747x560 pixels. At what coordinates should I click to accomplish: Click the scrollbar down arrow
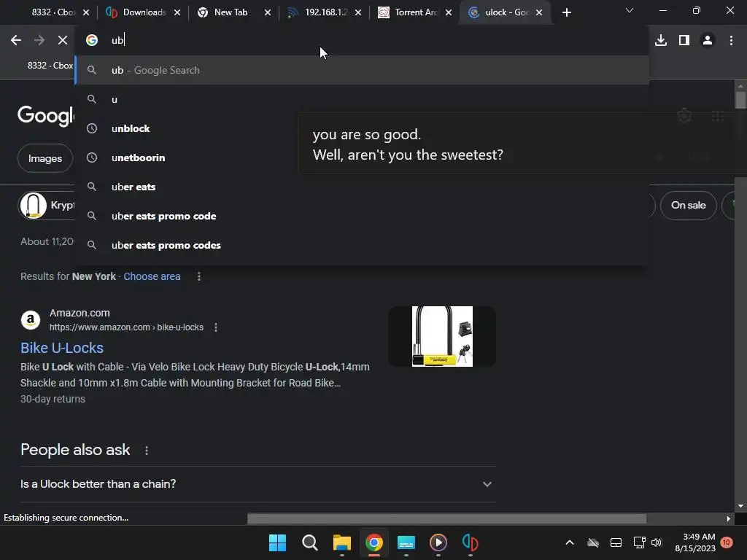pyautogui.click(x=740, y=506)
